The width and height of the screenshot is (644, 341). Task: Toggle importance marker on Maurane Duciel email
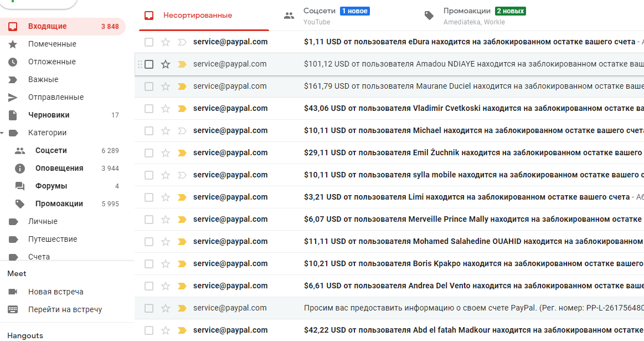(182, 86)
